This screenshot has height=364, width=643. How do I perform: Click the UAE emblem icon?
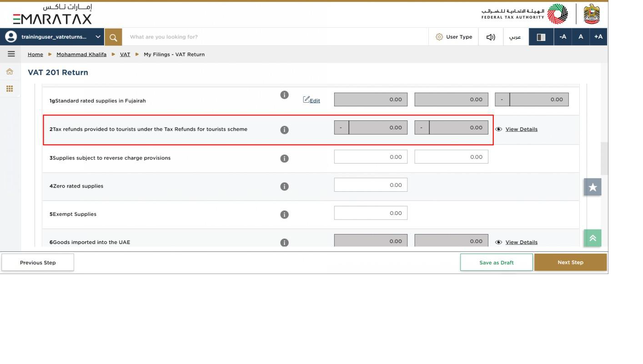coord(592,14)
